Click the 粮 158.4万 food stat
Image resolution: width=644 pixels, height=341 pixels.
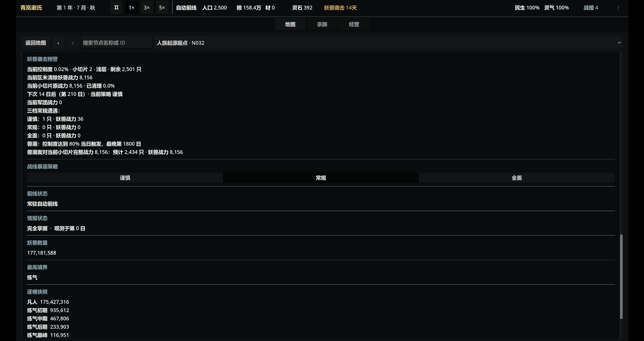tap(248, 8)
